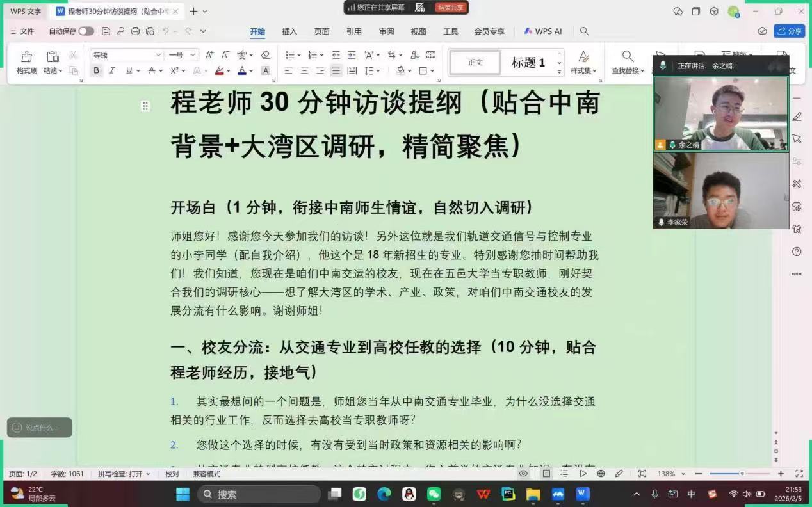812x507 pixels.
Task: Increase font size with A+ icon
Action: [209, 55]
